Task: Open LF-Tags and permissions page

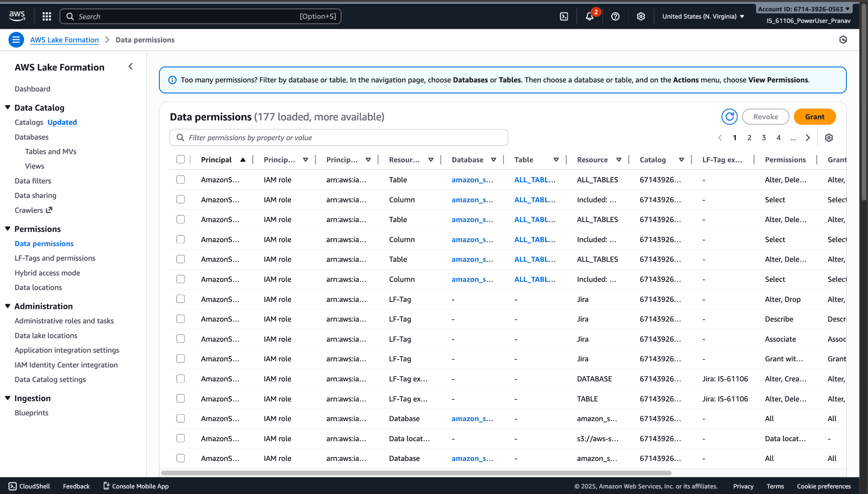Action: tap(55, 258)
